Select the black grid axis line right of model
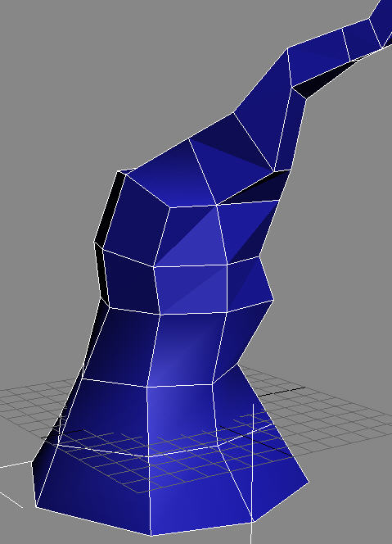392x544 pixels. point(282,392)
